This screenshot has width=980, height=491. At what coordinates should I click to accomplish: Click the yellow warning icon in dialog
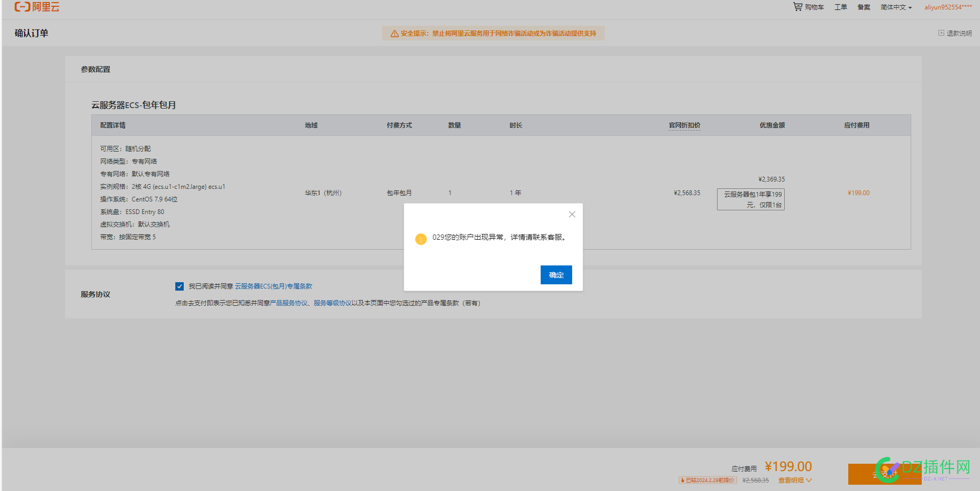click(x=420, y=239)
